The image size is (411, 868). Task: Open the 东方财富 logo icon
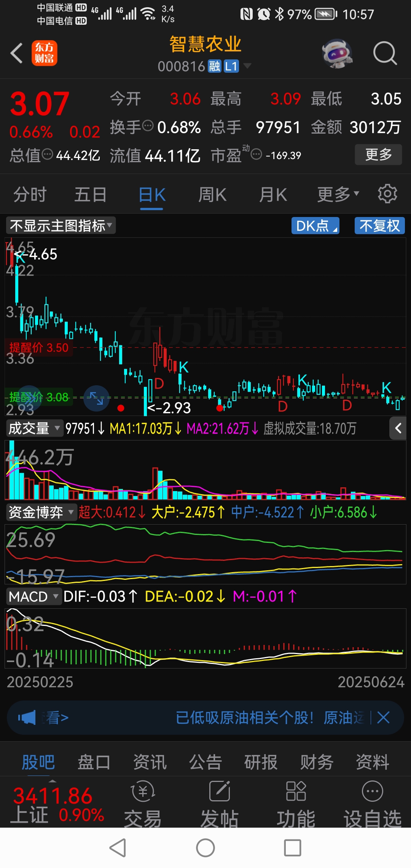[45, 53]
